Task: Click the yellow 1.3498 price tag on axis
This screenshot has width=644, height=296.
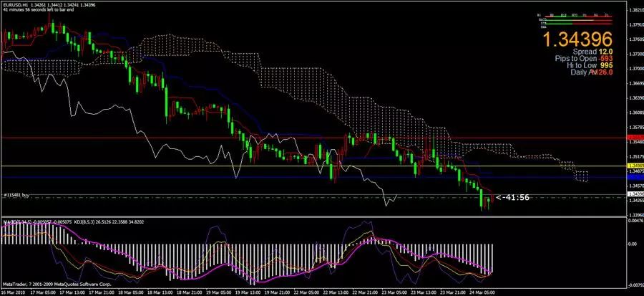Action: pyautogui.click(x=636, y=166)
